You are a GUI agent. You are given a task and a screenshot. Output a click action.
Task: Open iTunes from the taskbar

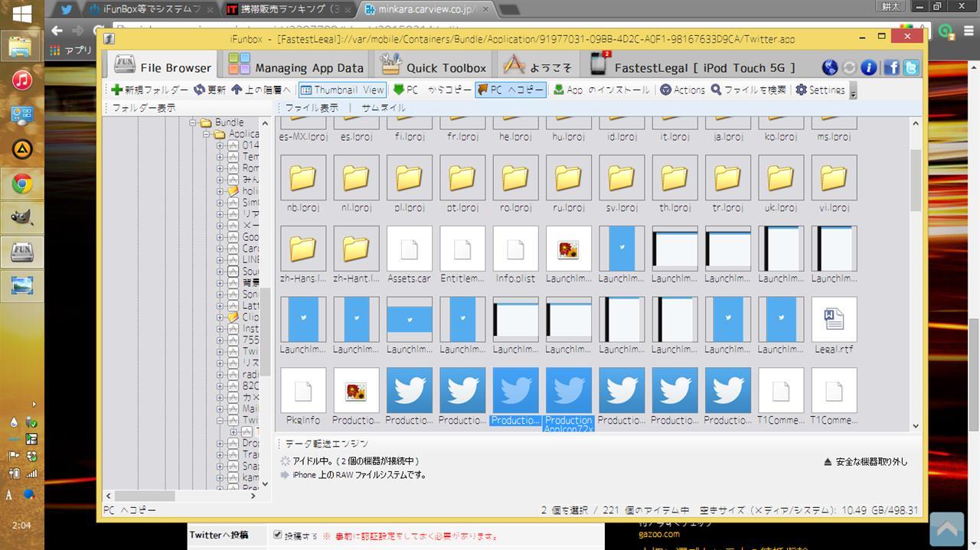pyautogui.click(x=21, y=80)
